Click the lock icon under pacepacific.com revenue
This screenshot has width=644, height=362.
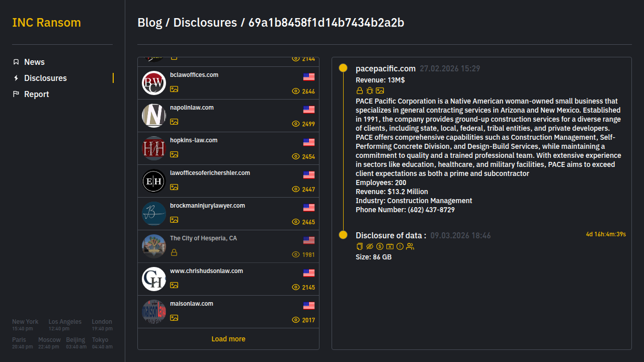tap(359, 91)
